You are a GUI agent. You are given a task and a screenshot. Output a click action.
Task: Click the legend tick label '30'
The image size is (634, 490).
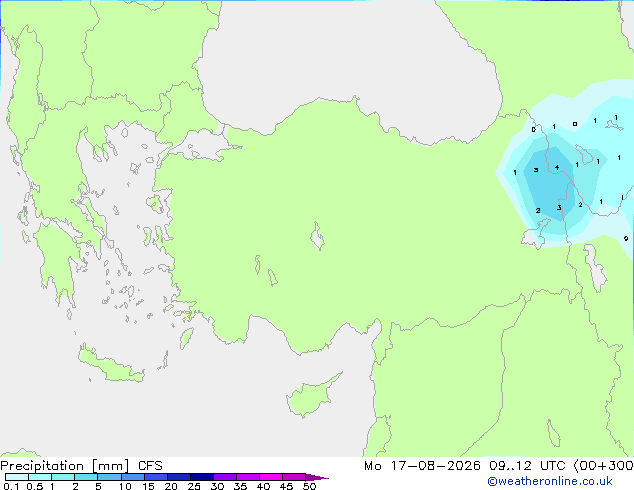tap(217, 486)
